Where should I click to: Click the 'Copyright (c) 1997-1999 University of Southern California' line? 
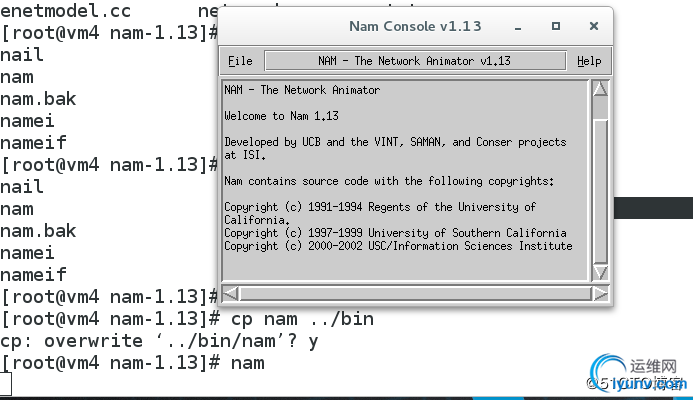(x=395, y=233)
